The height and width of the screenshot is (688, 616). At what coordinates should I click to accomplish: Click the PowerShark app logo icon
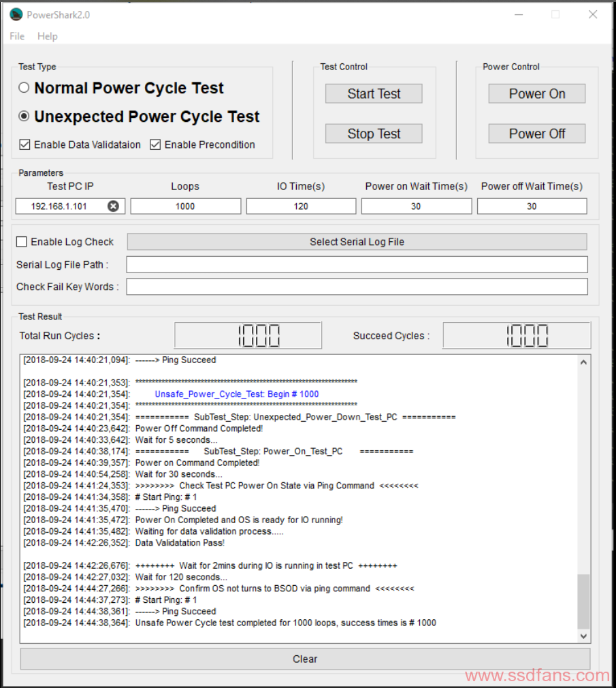16,14
